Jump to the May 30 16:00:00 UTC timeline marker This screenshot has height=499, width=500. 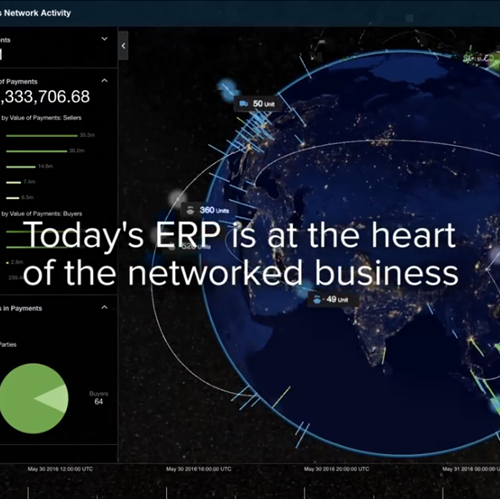[199, 469]
